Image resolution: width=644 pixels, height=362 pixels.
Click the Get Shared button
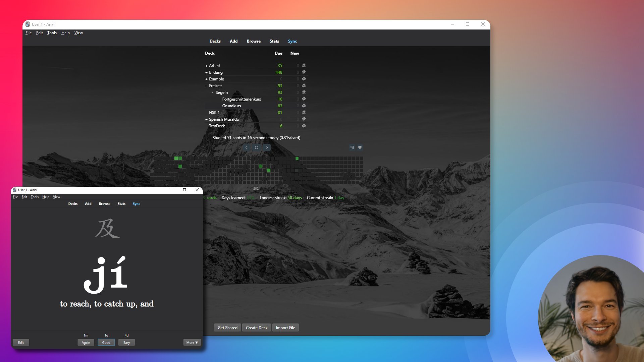(227, 327)
